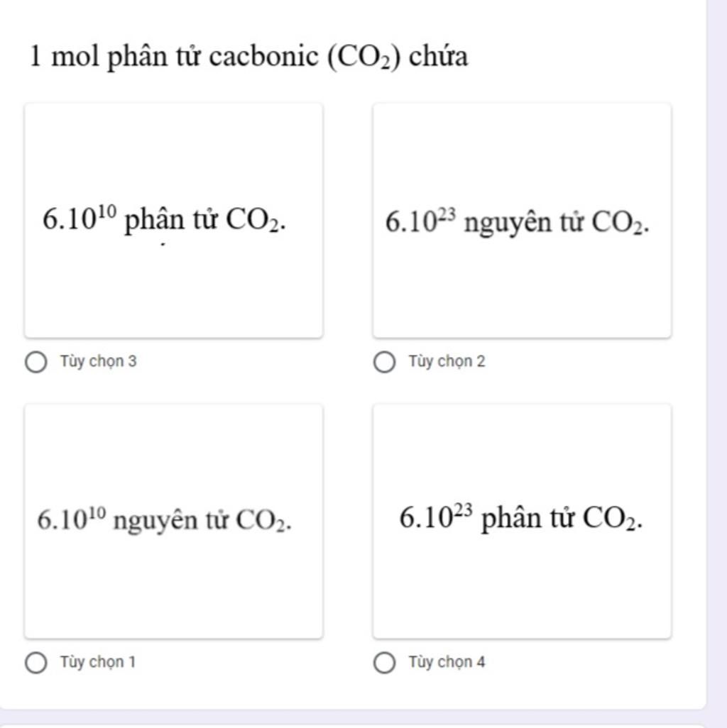Select the Tùy chọn 3 radio button
727x728 pixels.
coord(35,362)
